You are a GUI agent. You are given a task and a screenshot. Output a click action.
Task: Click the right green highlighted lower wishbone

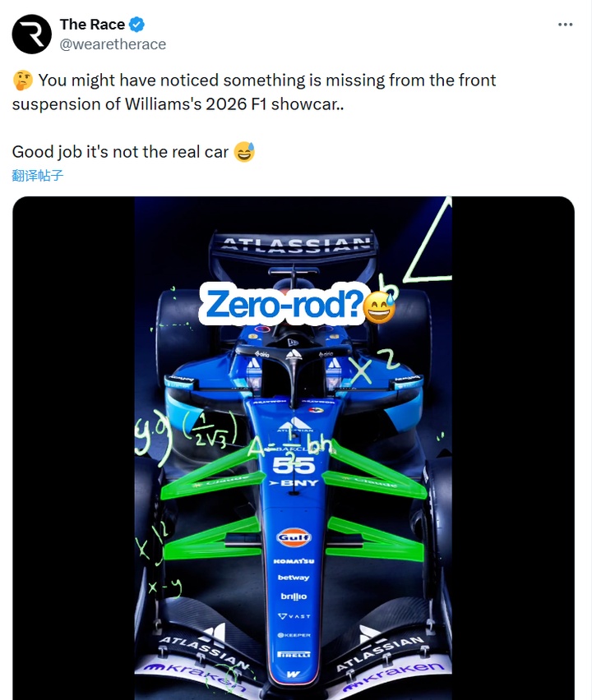point(376,539)
